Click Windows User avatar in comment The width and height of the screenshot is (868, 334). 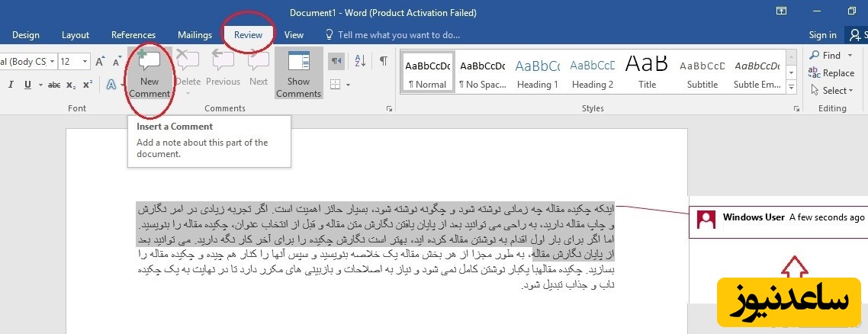point(706,220)
